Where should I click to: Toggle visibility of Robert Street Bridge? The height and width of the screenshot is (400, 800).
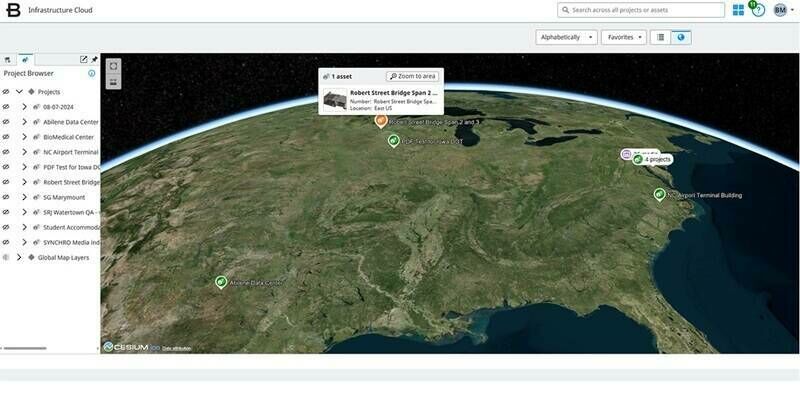click(6, 182)
